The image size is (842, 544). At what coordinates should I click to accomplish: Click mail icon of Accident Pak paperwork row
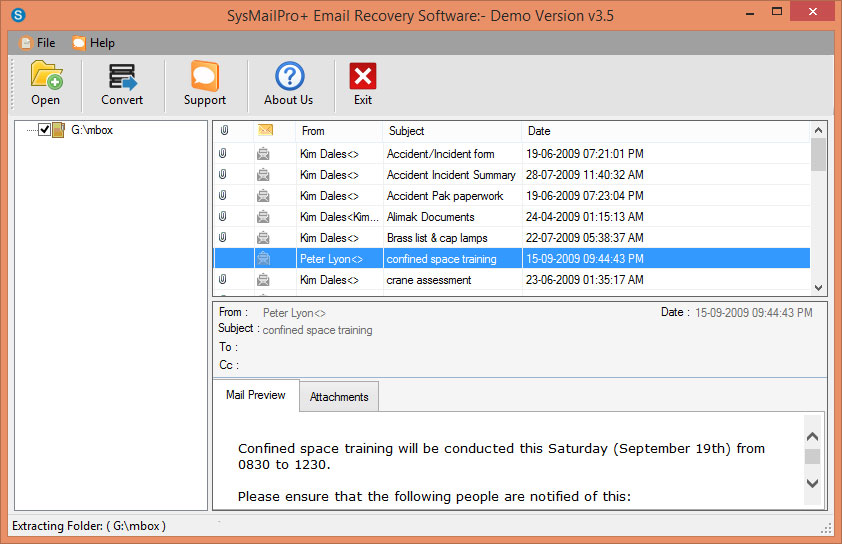[x=263, y=195]
